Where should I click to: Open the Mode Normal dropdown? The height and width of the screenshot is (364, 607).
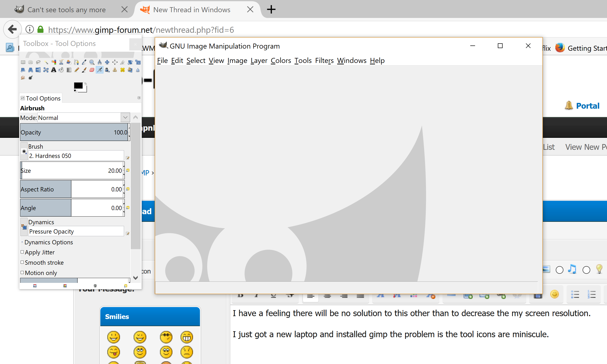coord(125,118)
